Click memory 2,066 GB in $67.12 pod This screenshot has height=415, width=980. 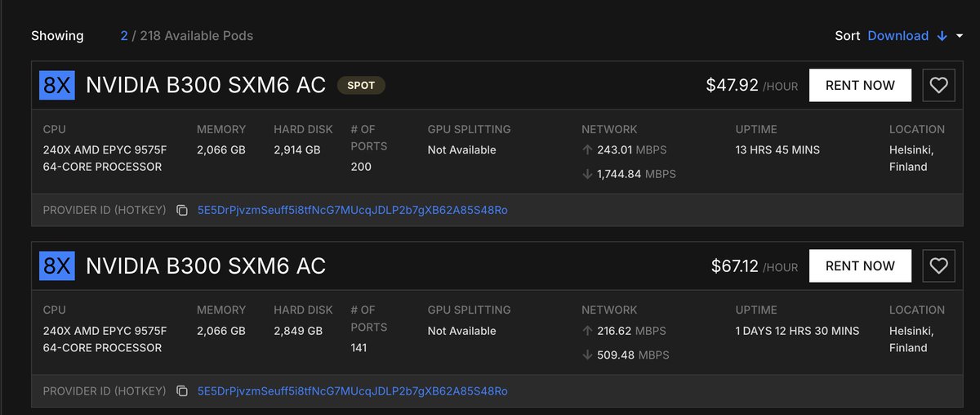click(221, 331)
